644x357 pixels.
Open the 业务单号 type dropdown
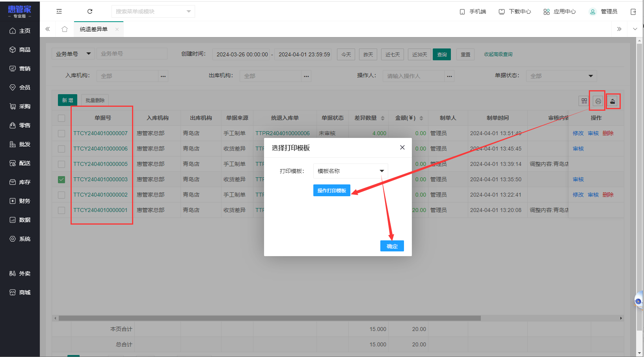tap(73, 54)
